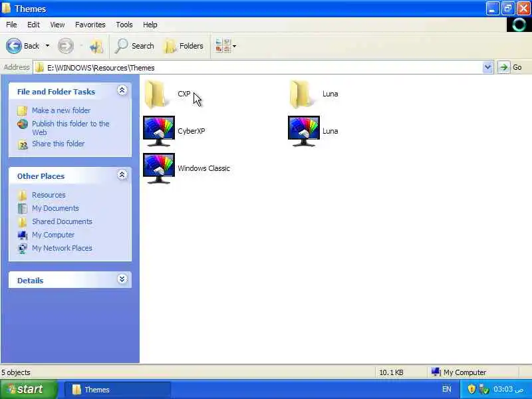Viewport: 532px width, 399px height.
Task: Click the My Network Places icon
Action: click(x=23, y=249)
